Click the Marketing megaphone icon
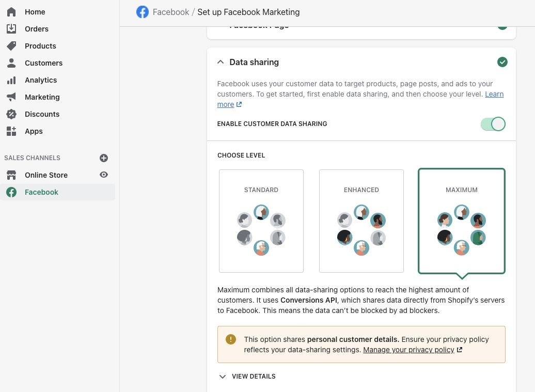Image resolution: width=535 pixels, height=392 pixels. coord(11,97)
